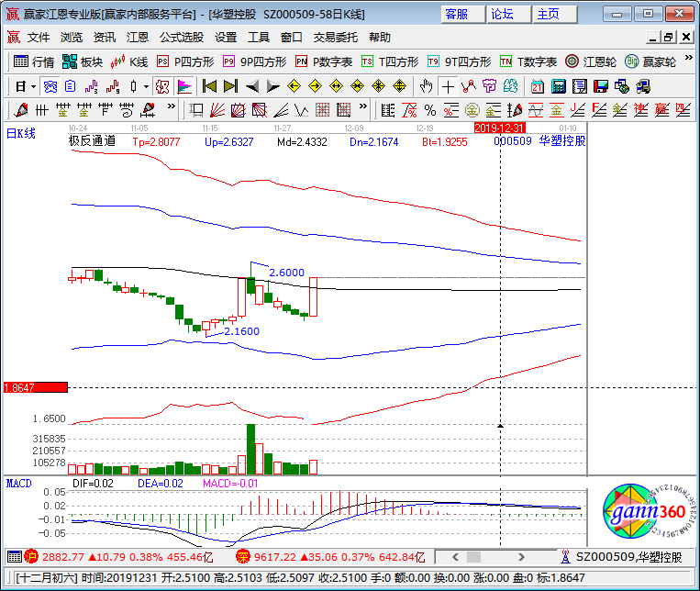Select the purple 3-step chart icon
Viewport: 700px width, 591px height.
tap(91, 86)
